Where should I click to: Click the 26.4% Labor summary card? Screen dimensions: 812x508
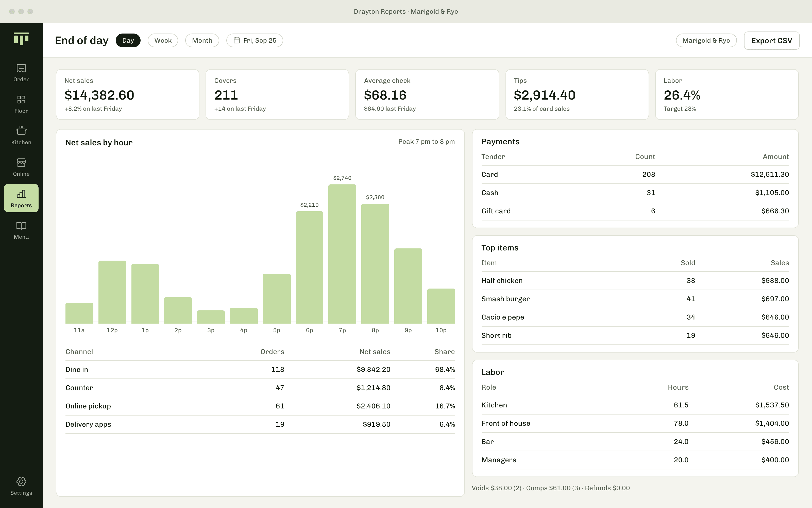coord(727,94)
